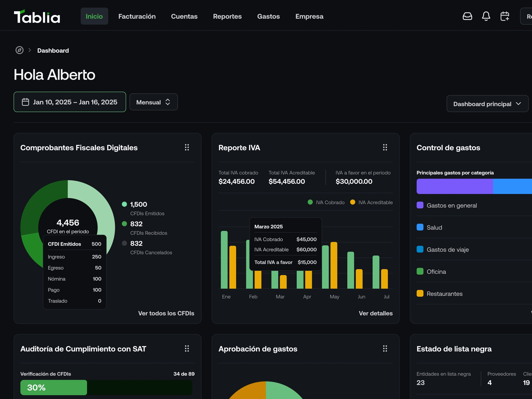Viewport: 532px width, 399px height.
Task: Open Auditoría de Cumplimiento card options
Action: tap(187, 348)
